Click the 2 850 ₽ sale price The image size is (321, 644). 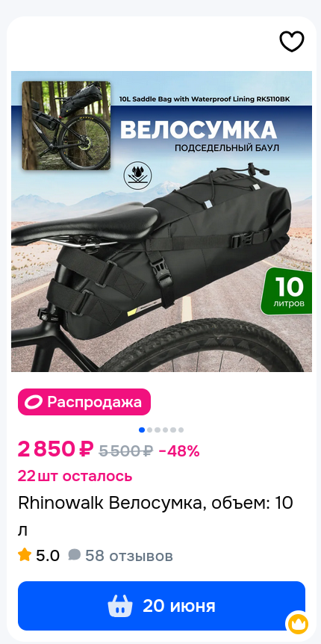pyautogui.click(x=56, y=449)
